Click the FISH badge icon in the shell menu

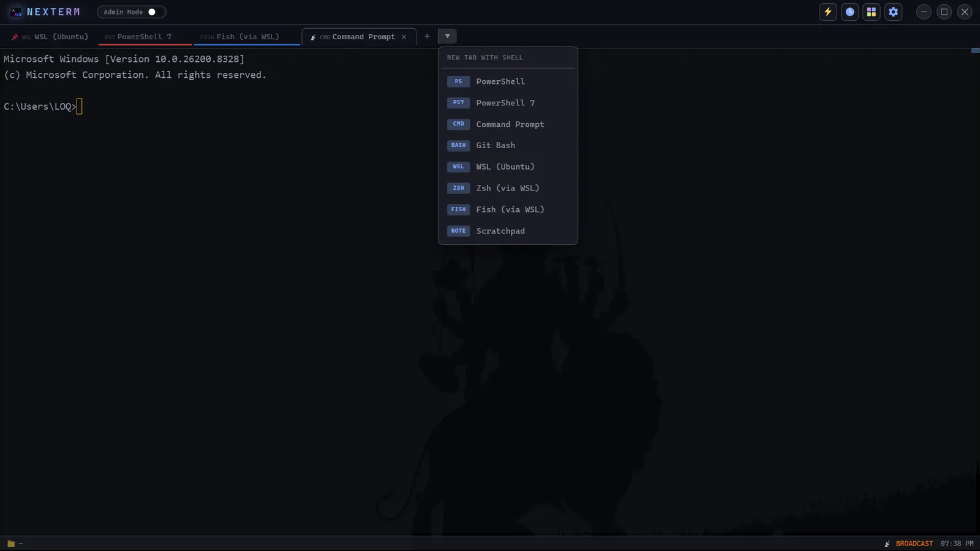458,209
